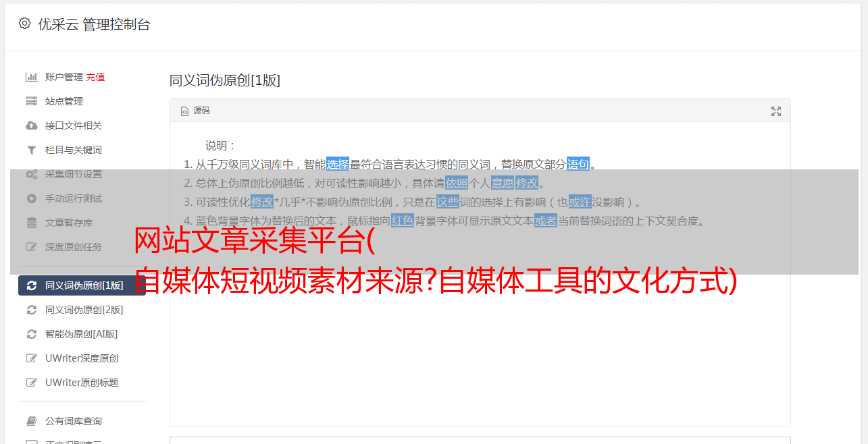
Task: Toggle the 源码 source code icon
Action: point(184,111)
